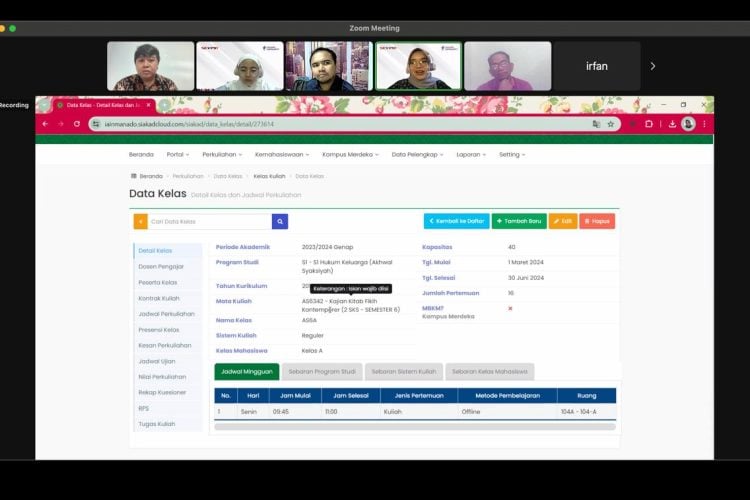Click the orange back arrow beside search
The width and height of the screenshot is (750, 500).
click(x=140, y=221)
